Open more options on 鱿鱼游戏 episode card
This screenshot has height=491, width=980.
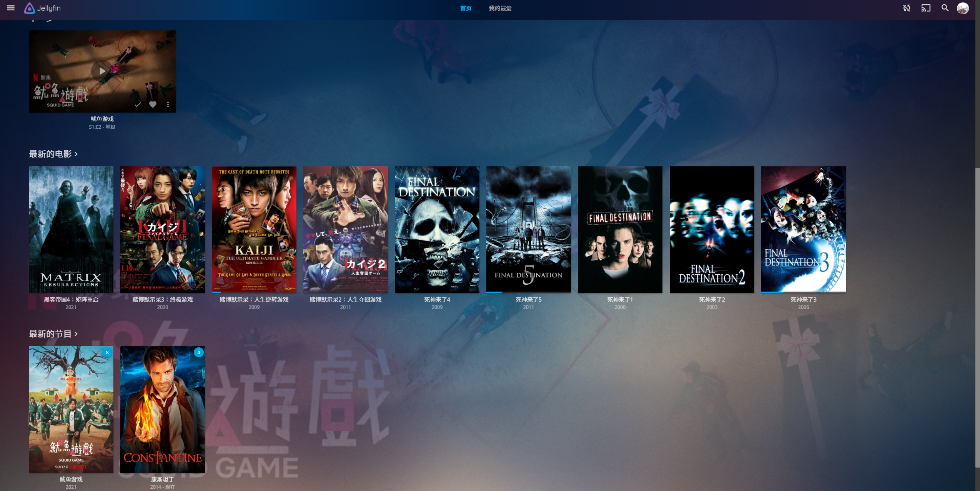tap(168, 105)
